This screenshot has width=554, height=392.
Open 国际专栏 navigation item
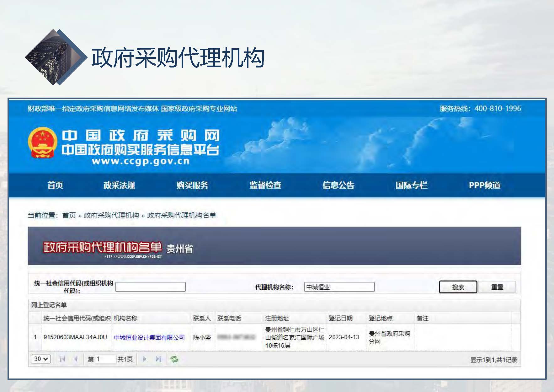(412, 185)
